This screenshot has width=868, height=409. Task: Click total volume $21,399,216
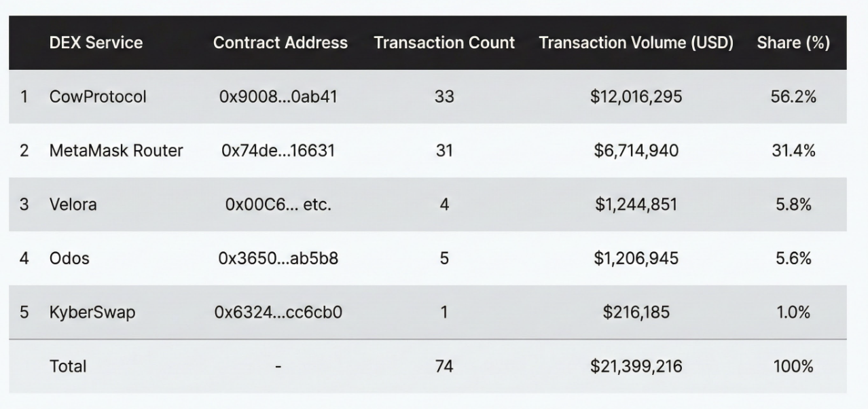click(636, 366)
